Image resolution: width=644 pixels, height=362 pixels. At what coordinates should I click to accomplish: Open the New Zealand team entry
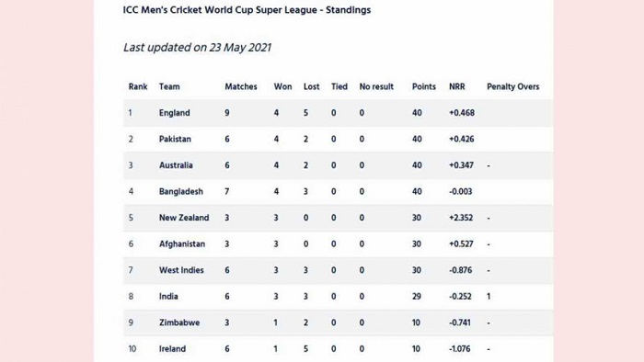(184, 218)
